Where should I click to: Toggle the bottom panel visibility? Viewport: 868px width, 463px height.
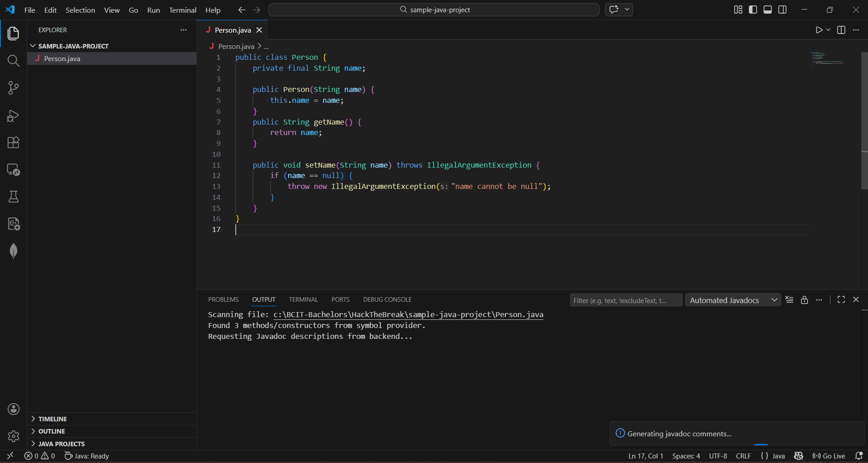[768, 10]
